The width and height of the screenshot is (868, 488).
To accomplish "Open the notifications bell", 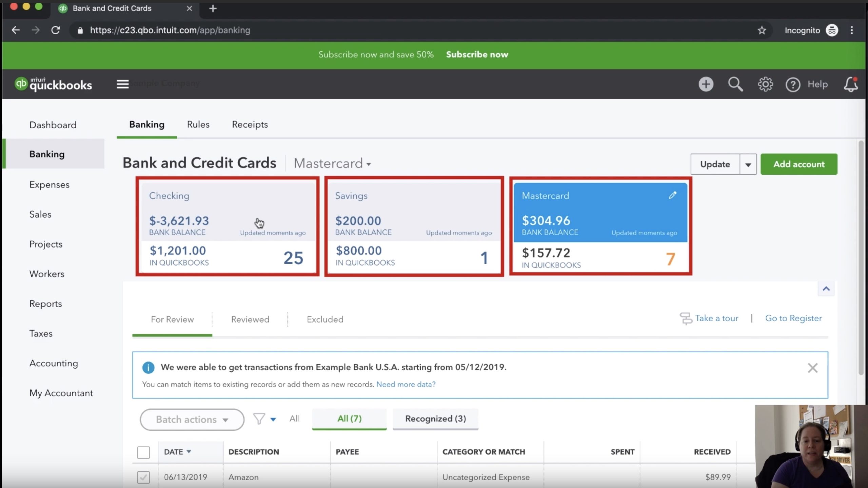I will click(x=851, y=84).
